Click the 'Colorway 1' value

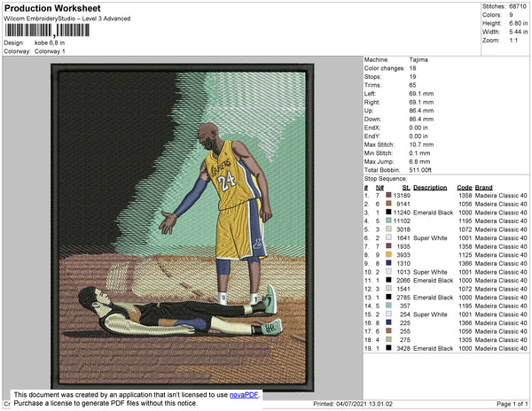tap(50, 51)
